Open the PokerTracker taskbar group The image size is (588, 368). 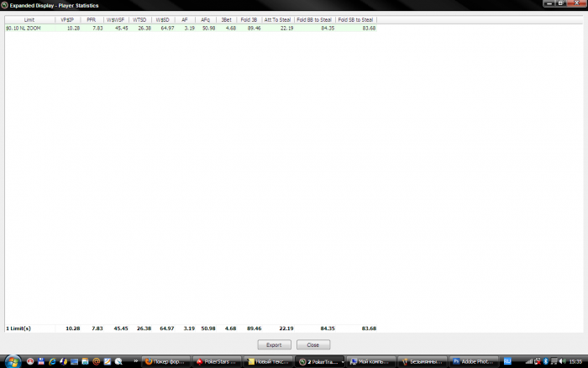(x=320, y=361)
